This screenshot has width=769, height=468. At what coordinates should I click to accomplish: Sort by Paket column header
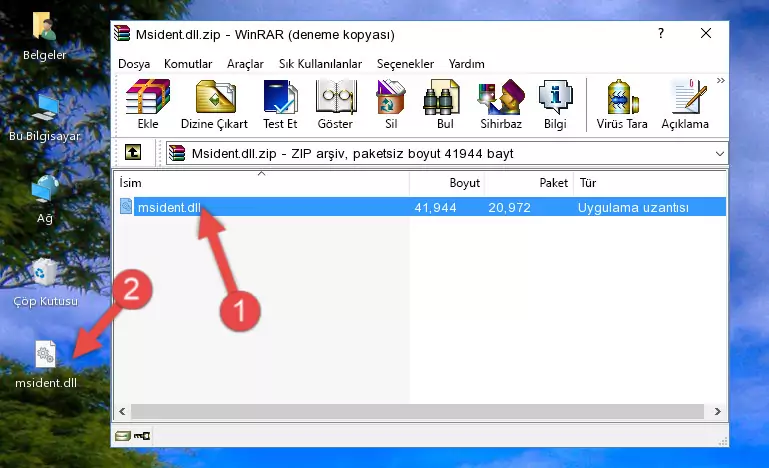point(529,182)
